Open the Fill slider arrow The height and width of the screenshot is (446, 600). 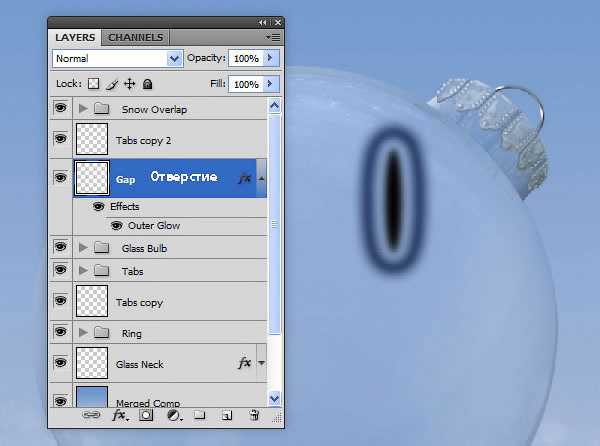[271, 83]
